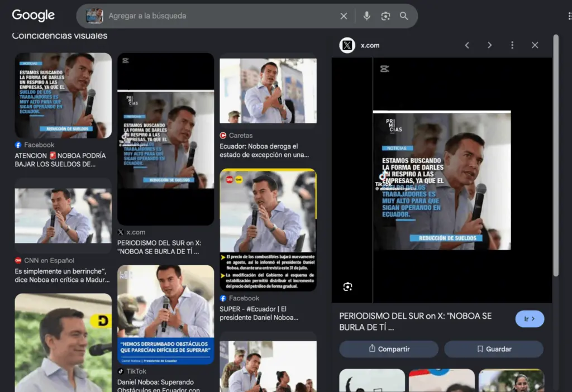Click the CNN en Español source icon
572x392 pixels.
click(x=18, y=260)
